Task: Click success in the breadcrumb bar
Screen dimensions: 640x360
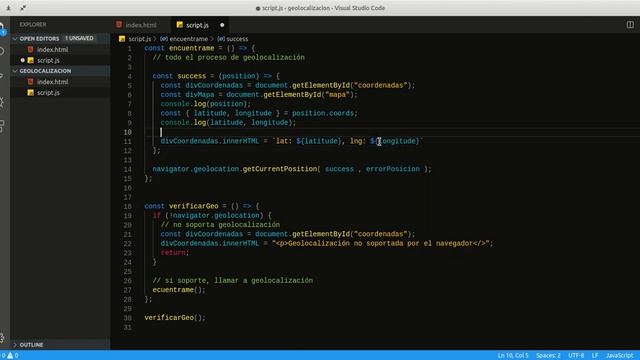Action: 237,39
